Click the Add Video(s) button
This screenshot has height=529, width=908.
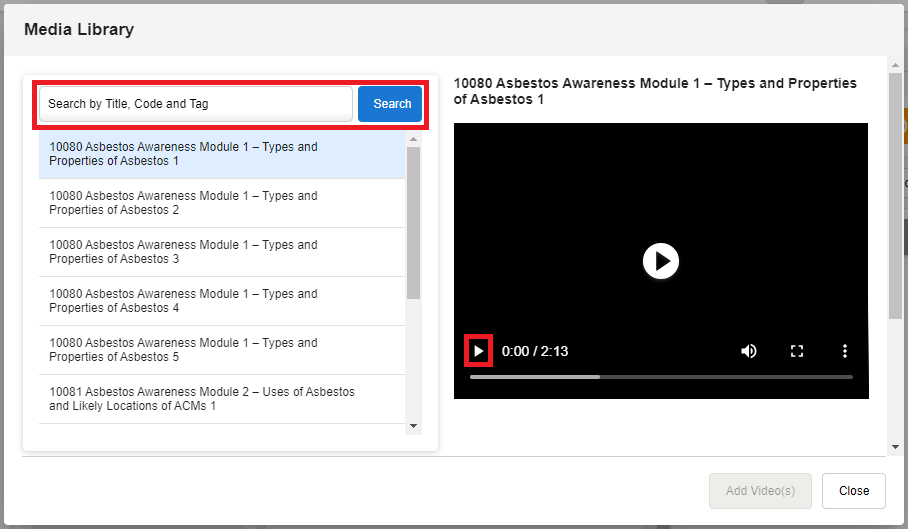coord(760,491)
